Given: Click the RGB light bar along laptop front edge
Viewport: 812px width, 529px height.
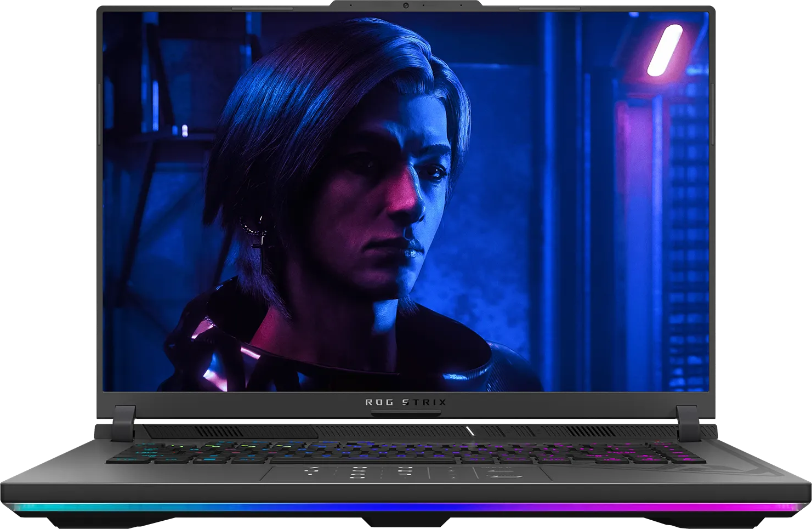Looking at the screenshot, I should click(x=406, y=508).
